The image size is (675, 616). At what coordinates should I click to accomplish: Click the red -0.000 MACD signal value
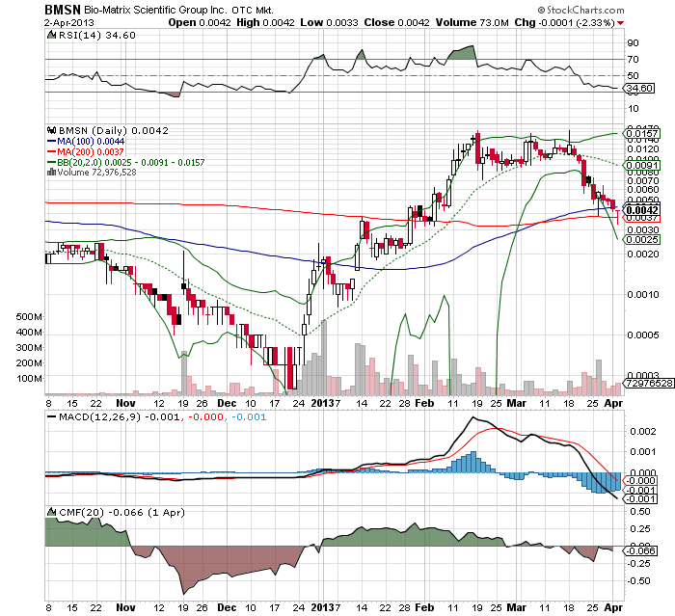coord(205,416)
